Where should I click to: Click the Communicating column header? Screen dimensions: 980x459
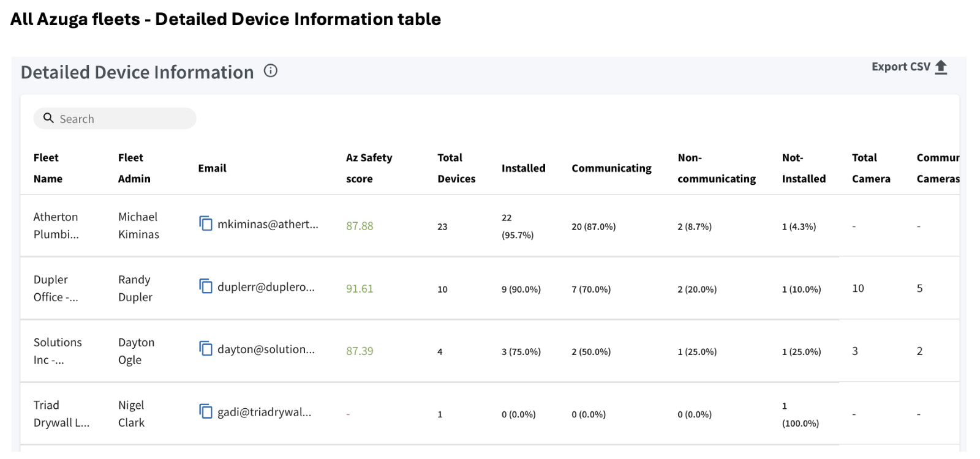click(611, 168)
